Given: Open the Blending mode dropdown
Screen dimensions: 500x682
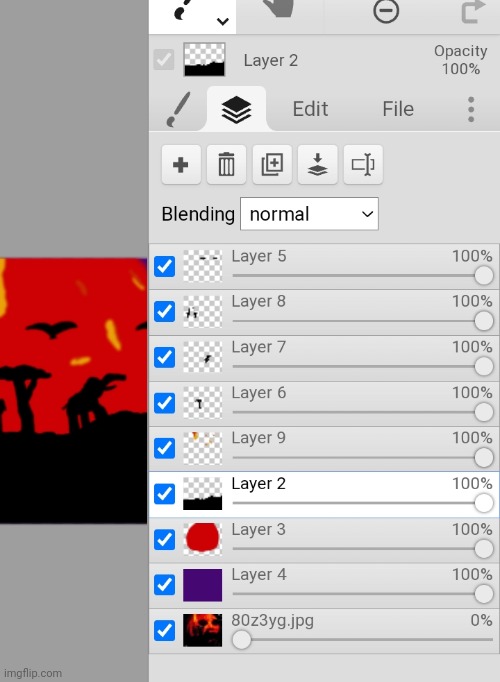Looking at the screenshot, I should (309, 214).
